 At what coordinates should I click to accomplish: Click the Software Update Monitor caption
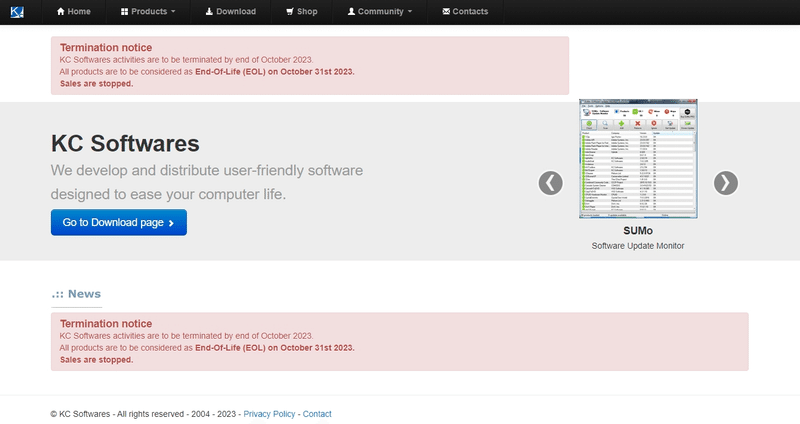coord(638,246)
